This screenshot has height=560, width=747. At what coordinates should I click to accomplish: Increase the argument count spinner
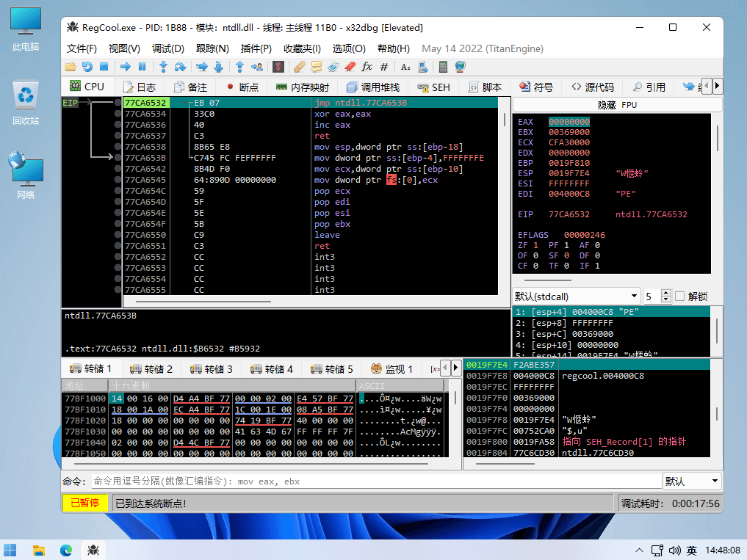666,293
